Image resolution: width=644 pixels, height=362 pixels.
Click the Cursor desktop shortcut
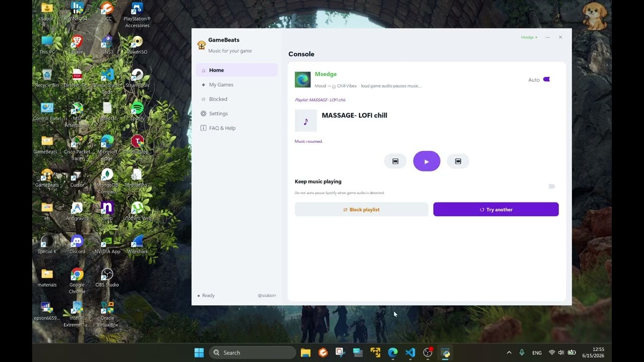pos(77,178)
